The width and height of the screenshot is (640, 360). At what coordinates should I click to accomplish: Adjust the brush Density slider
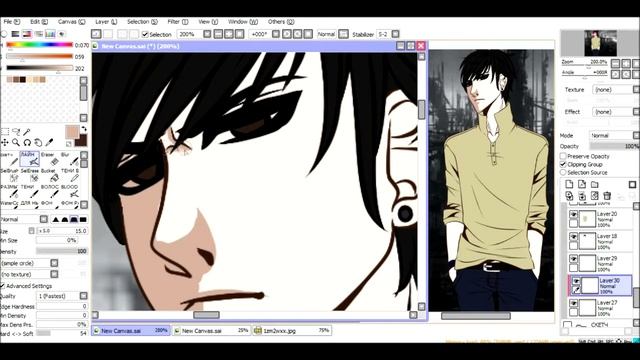62,251
